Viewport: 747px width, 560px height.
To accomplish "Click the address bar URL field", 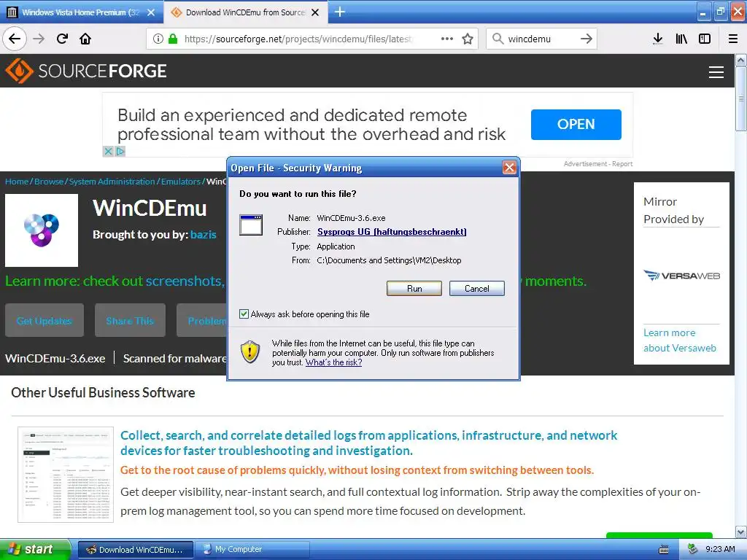I will click(x=312, y=39).
